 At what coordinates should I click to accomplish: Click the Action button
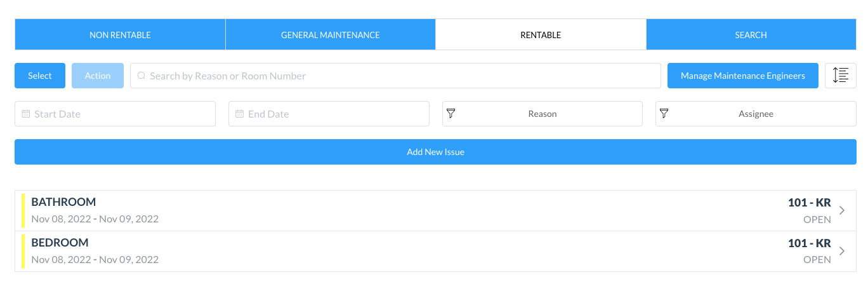coord(98,76)
